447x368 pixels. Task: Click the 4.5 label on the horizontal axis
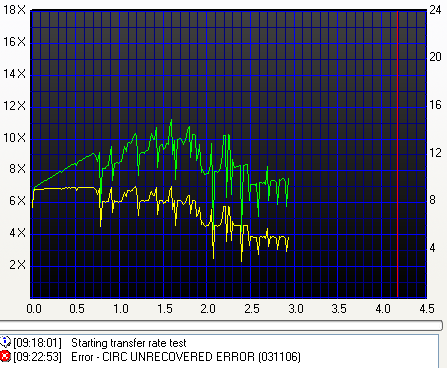427,309
